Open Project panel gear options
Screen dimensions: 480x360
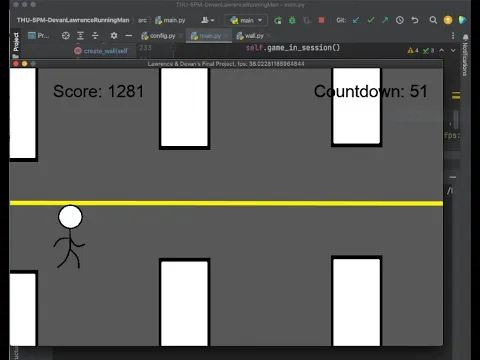pyautogui.click(x=114, y=36)
